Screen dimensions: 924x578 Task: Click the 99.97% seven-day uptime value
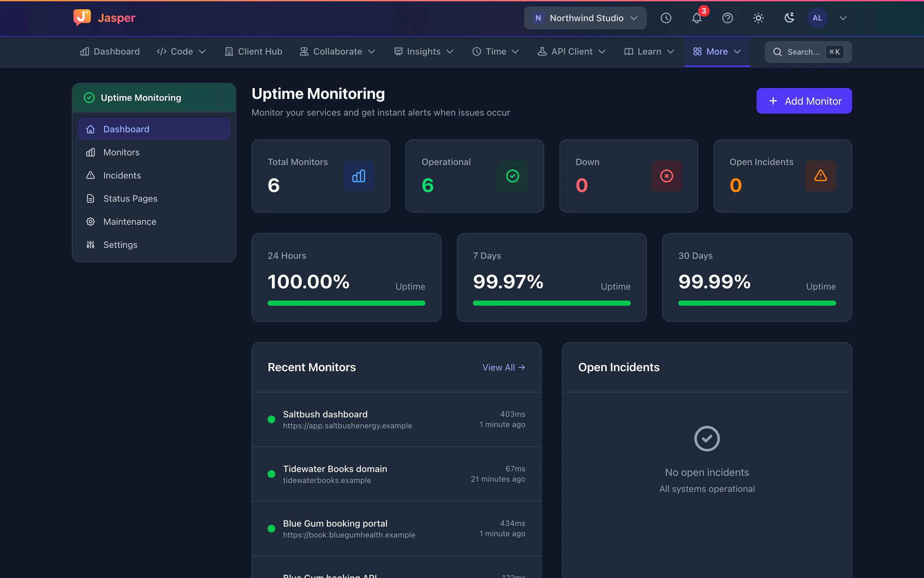(508, 282)
